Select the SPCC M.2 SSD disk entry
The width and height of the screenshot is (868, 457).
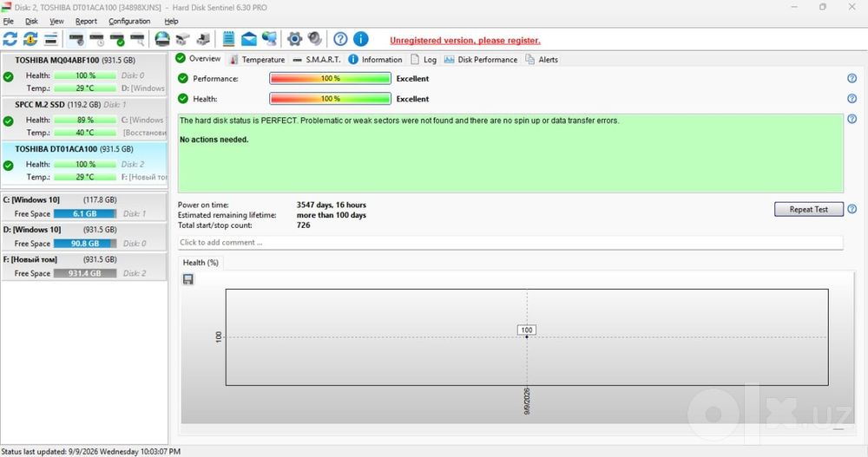pos(84,119)
